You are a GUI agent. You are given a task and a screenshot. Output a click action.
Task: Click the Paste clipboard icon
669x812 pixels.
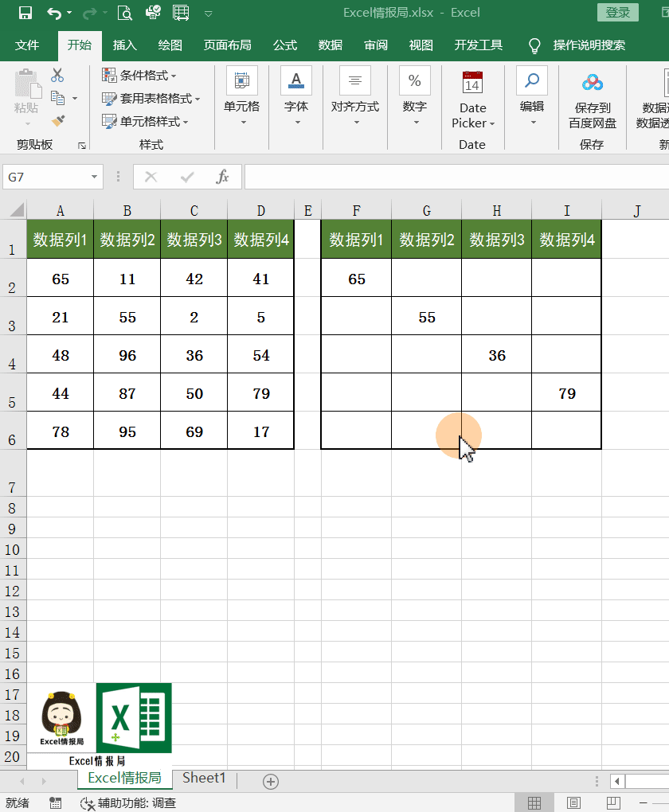click(27, 84)
